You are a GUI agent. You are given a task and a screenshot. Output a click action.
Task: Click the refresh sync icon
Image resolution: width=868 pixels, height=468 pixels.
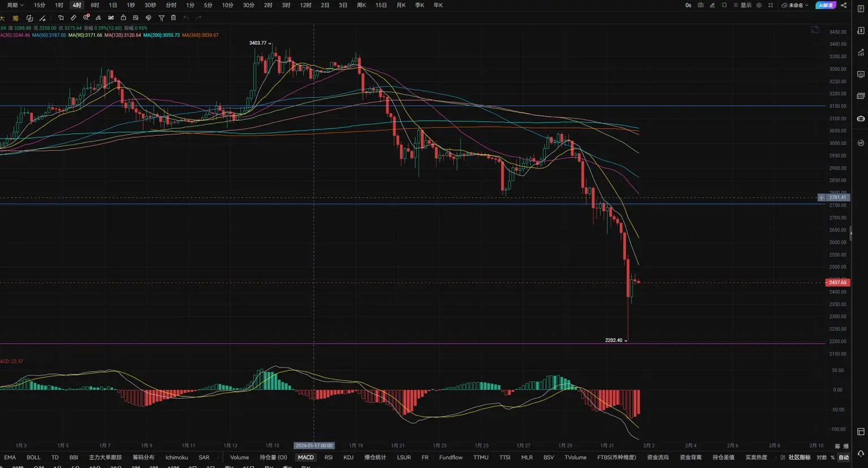(x=29, y=18)
